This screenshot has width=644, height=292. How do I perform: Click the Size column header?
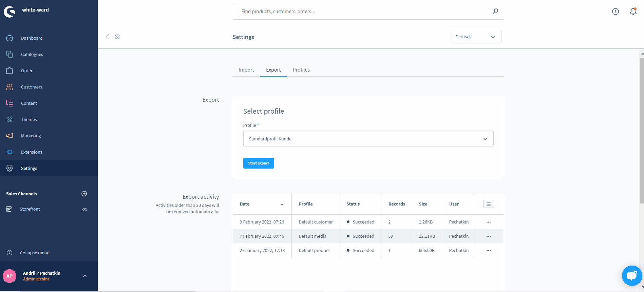click(x=423, y=204)
